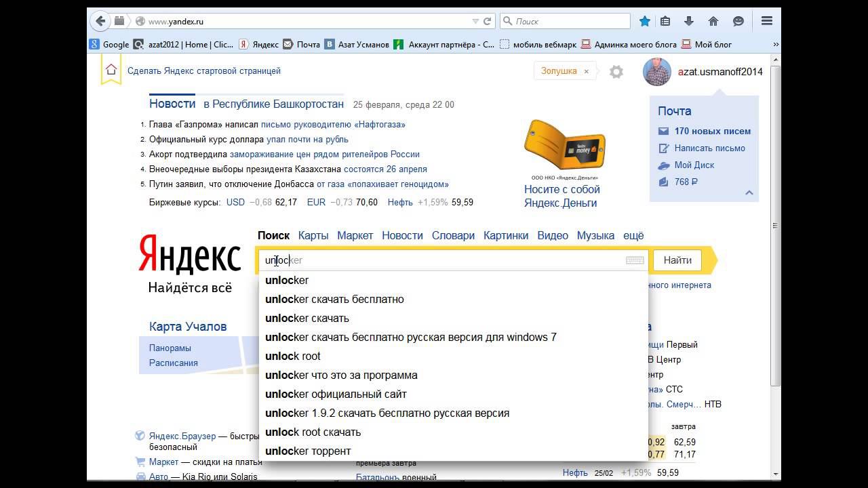Click the Яндекс logo
The height and width of the screenshot is (488, 868).
(190, 256)
